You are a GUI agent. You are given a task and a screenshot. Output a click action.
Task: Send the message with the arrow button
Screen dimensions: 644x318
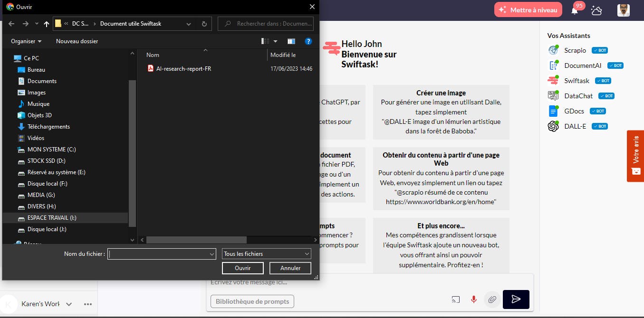point(516,299)
